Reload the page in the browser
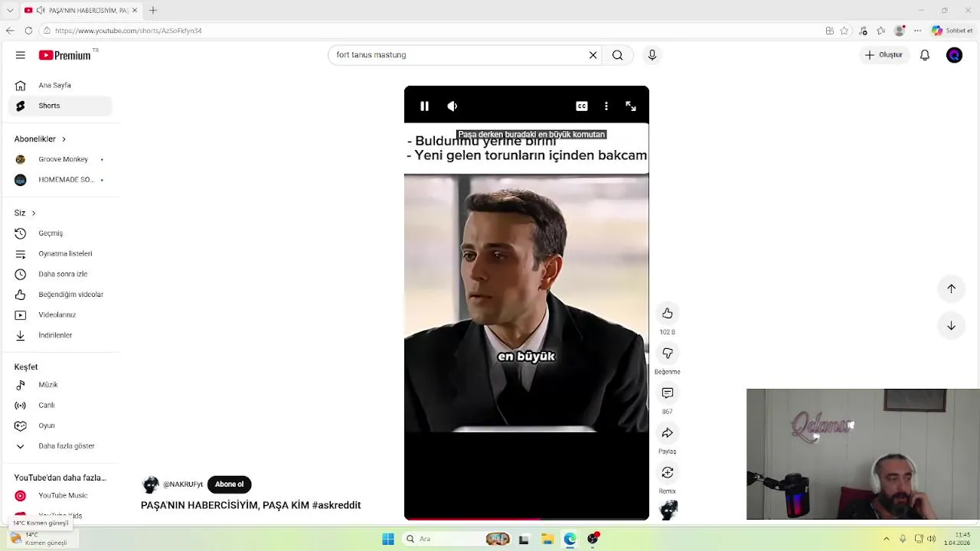 point(28,31)
